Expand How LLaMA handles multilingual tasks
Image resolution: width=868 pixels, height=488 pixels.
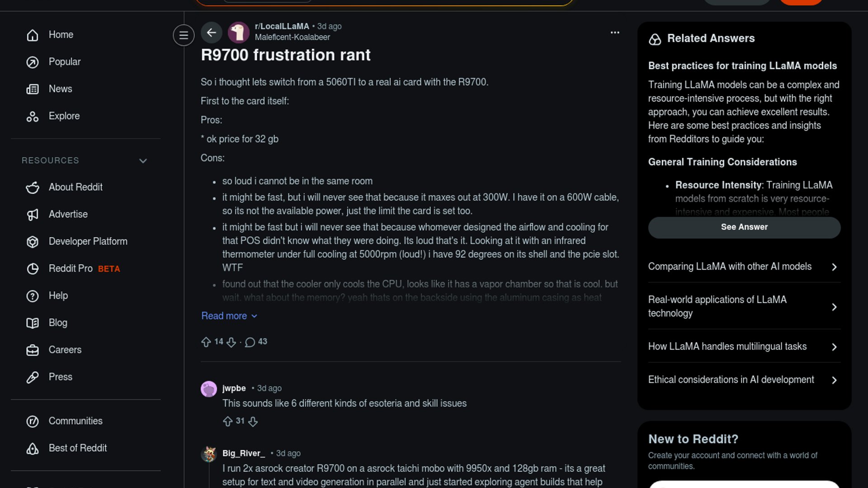(x=744, y=347)
